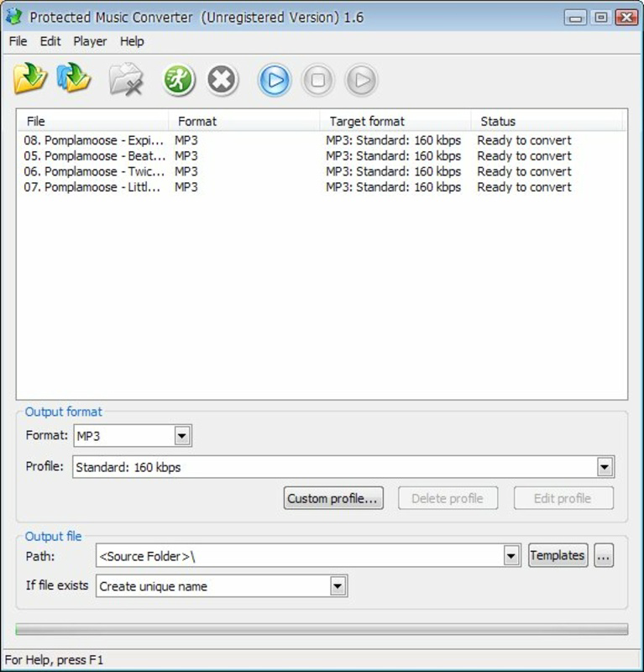This screenshot has height=672, width=644.
Task: Open the Edit menu
Action: pos(50,41)
